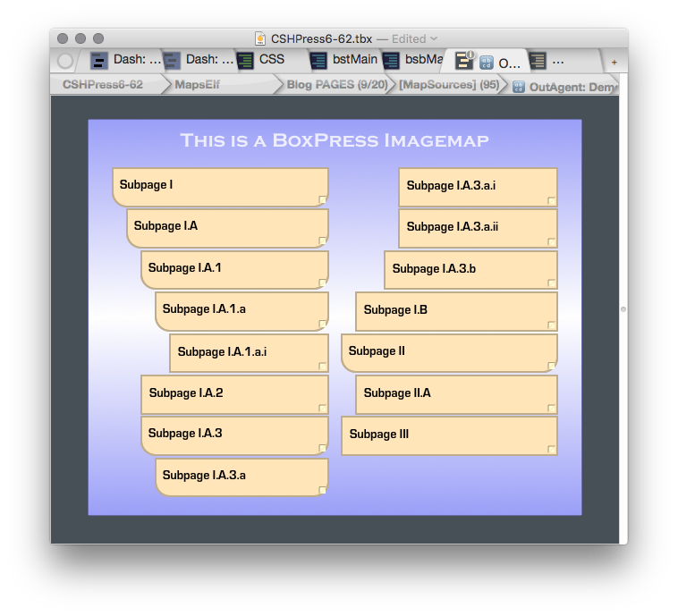
Task: Go to CSHPress6-62 breadcrumb
Action: coord(103,85)
